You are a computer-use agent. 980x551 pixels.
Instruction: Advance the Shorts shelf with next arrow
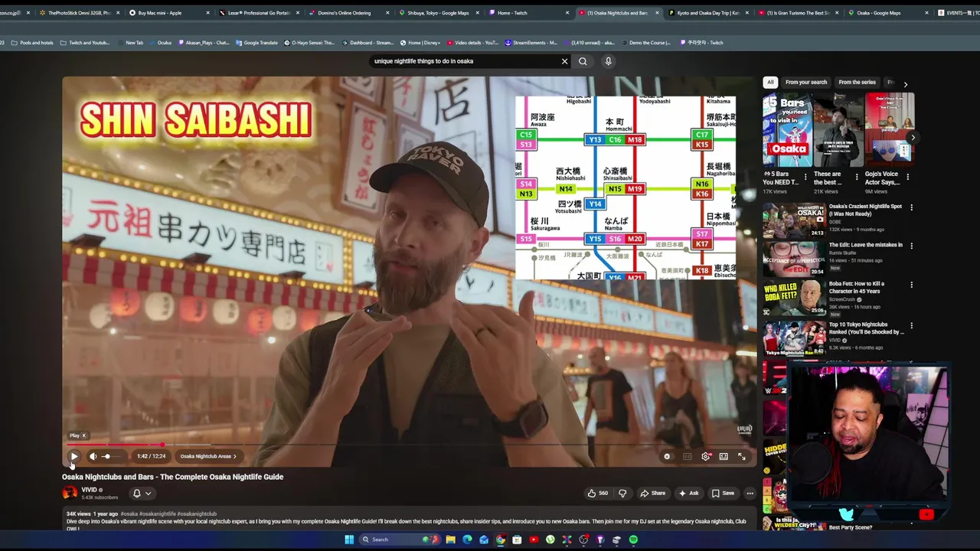pyautogui.click(x=913, y=138)
